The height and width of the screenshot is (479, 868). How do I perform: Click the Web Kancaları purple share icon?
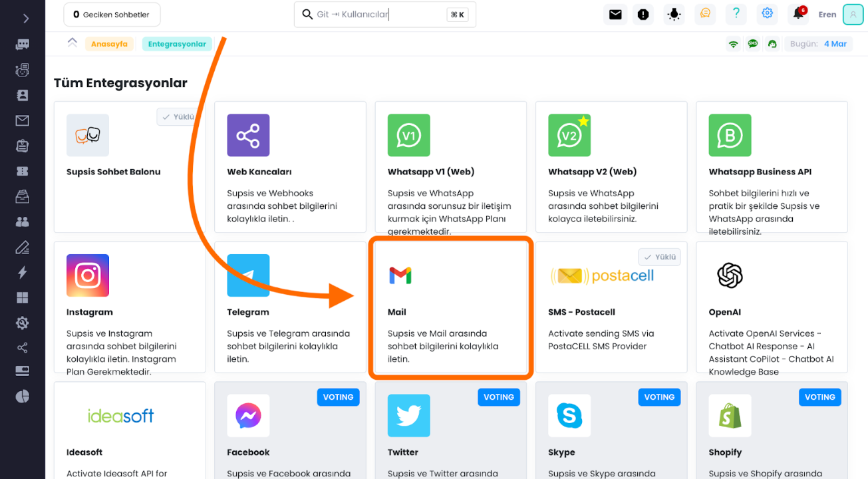[248, 135]
